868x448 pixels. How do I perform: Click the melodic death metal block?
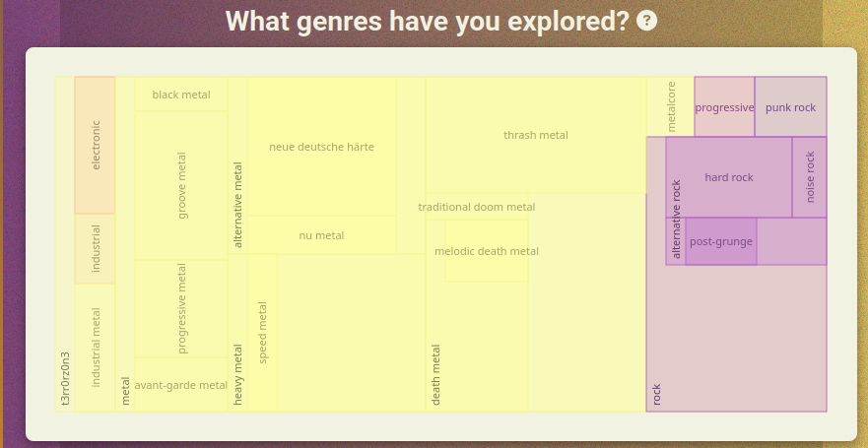[x=487, y=251]
